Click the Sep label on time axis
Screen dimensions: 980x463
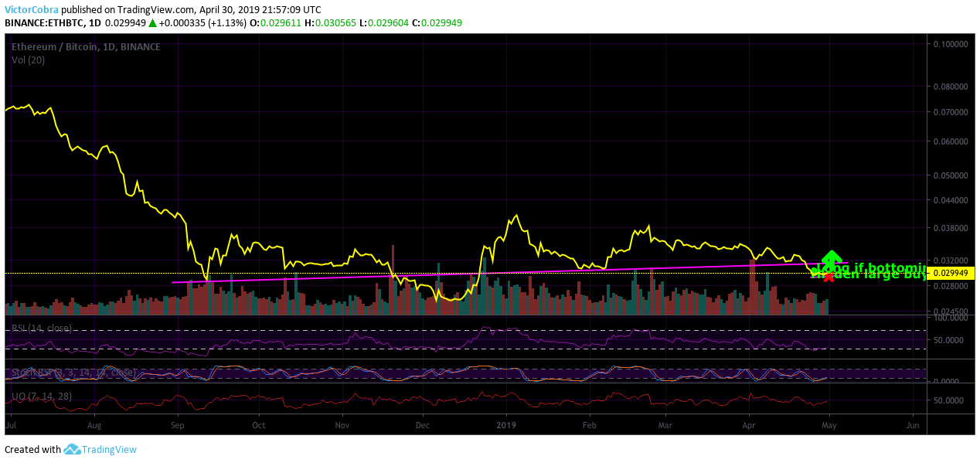178,425
